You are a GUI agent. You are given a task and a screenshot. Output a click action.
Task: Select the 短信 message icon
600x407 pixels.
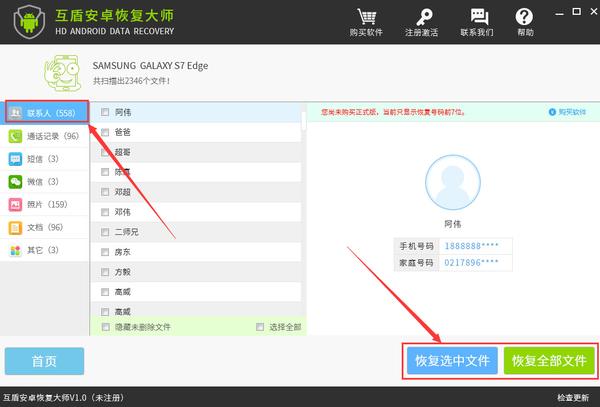15,159
